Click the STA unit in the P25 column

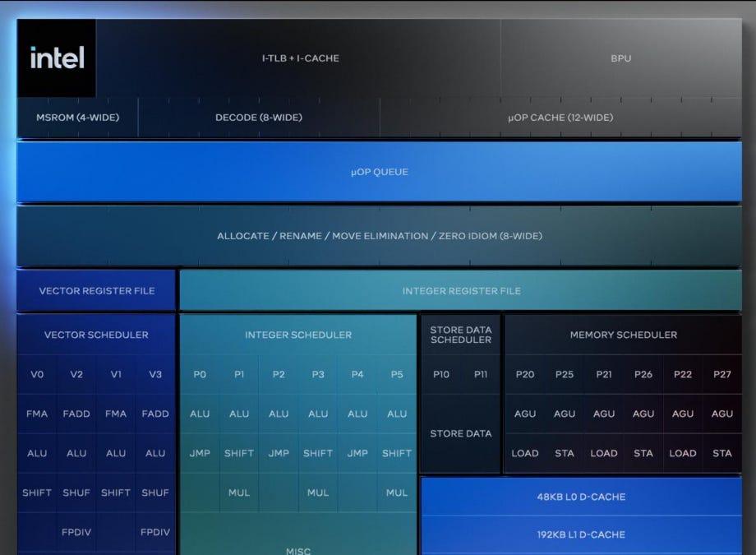pyautogui.click(x=565, y=453)
